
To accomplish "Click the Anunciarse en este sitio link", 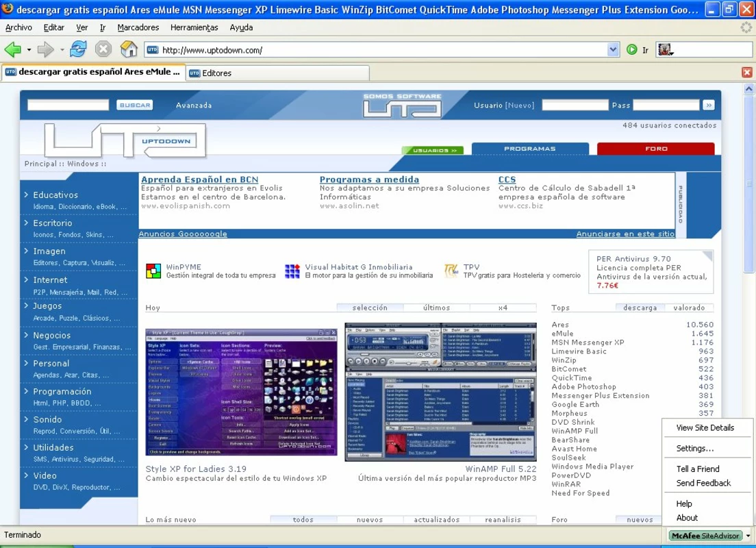I will [x=625, y=234].
